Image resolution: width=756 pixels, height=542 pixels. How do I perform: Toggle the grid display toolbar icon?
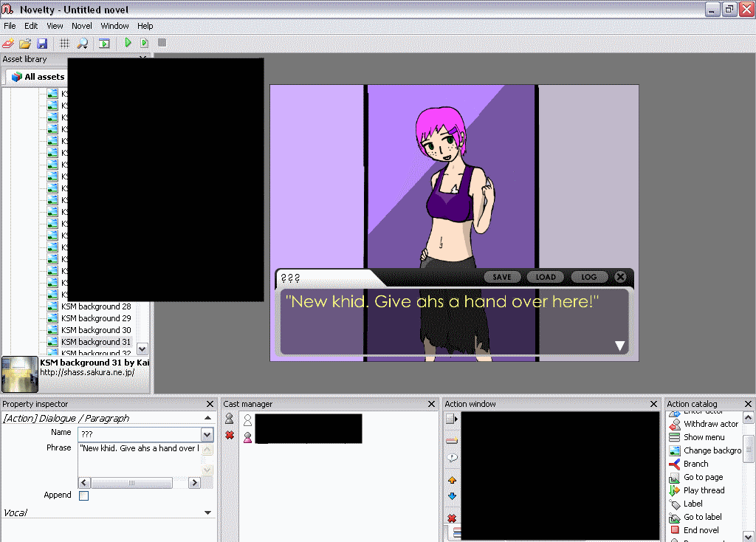[x=65, y=44]
